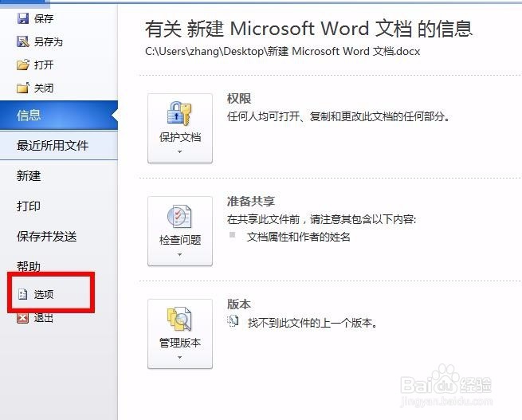Click the 在共享此文件前 notice text
Screen dimensions: 522x420
coord(321,220)
